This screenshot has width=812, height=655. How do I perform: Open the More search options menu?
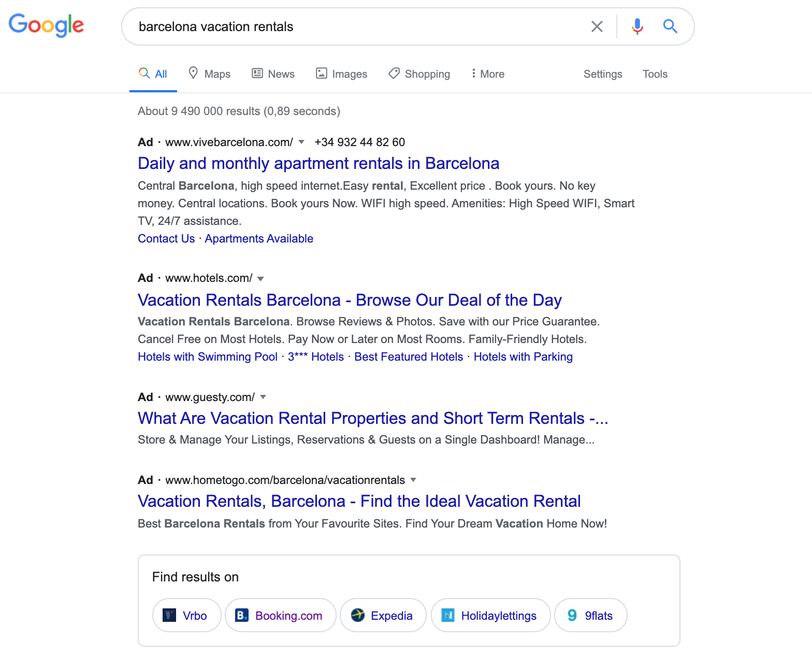(487, 74)
